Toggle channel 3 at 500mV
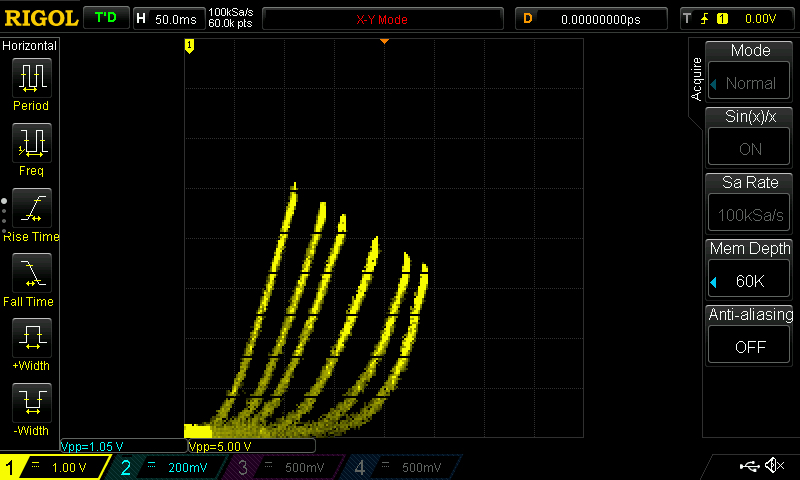Viewport: 800px width, 480px height. [281, 467]
